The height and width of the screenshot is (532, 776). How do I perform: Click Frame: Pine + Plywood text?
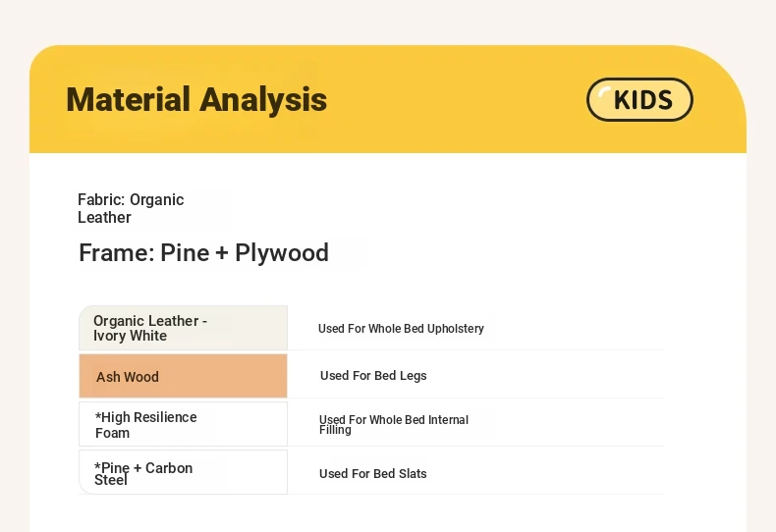click(x=203, y=252)
